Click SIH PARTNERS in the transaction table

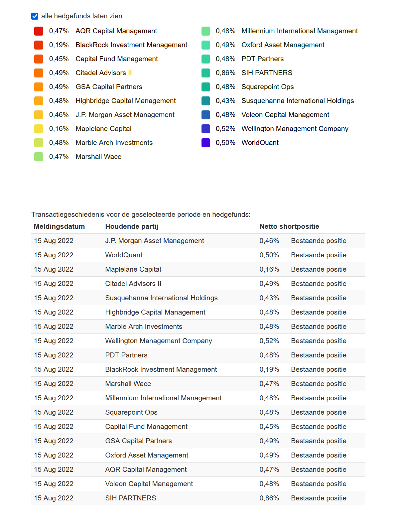coord(130,498)
